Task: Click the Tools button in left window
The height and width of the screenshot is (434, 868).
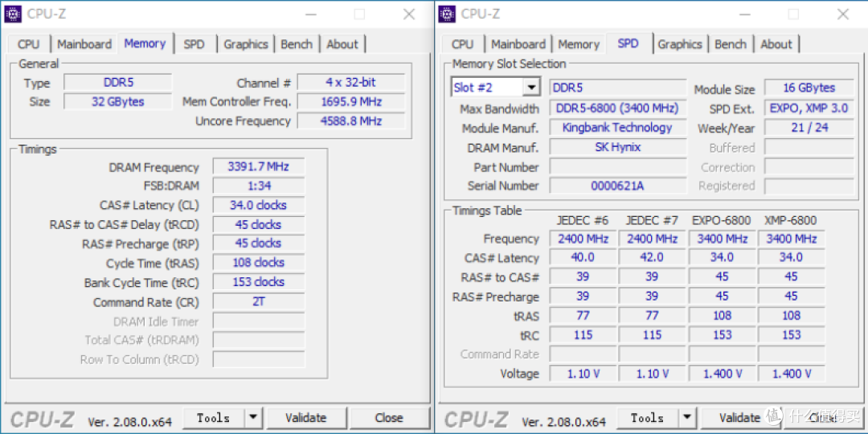Action: (x=214, y=418)
